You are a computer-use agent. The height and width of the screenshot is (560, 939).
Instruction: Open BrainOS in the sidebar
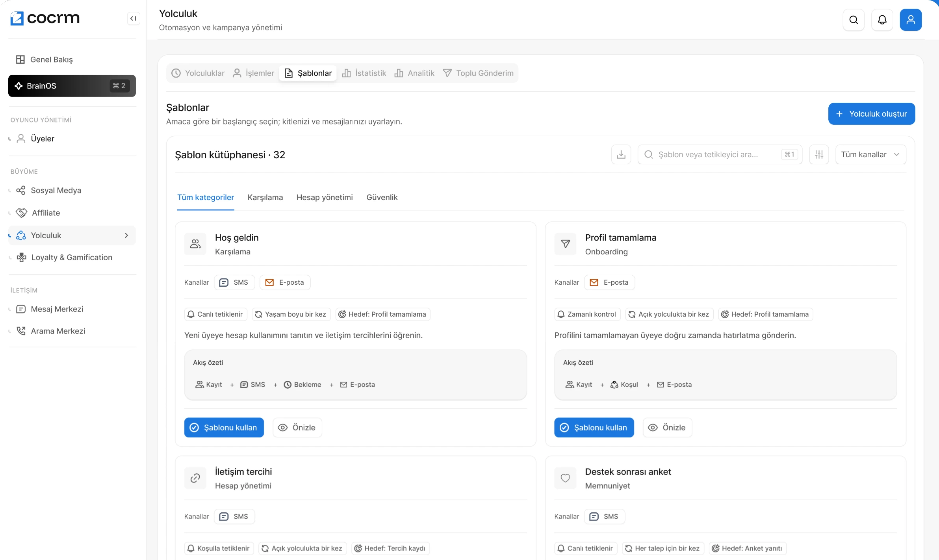pyautogui.click(x=72, y=86)
